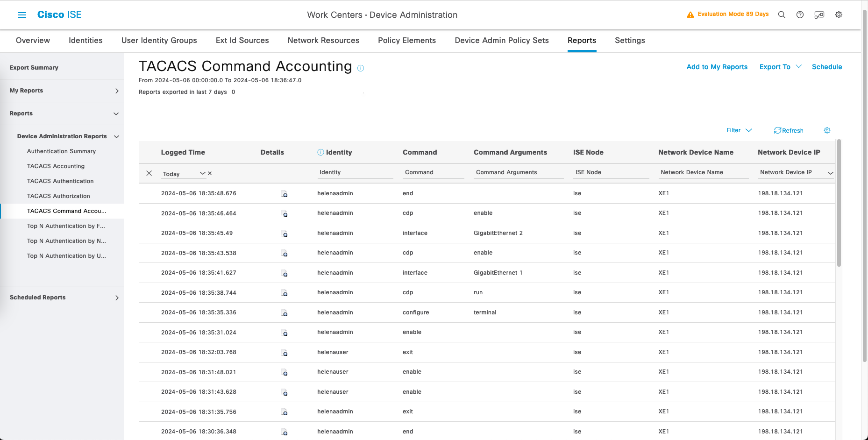Image resolution: width=868 pixels, height=440 pixels.
Task: Open the Filter dropdown
Action: 739,130
